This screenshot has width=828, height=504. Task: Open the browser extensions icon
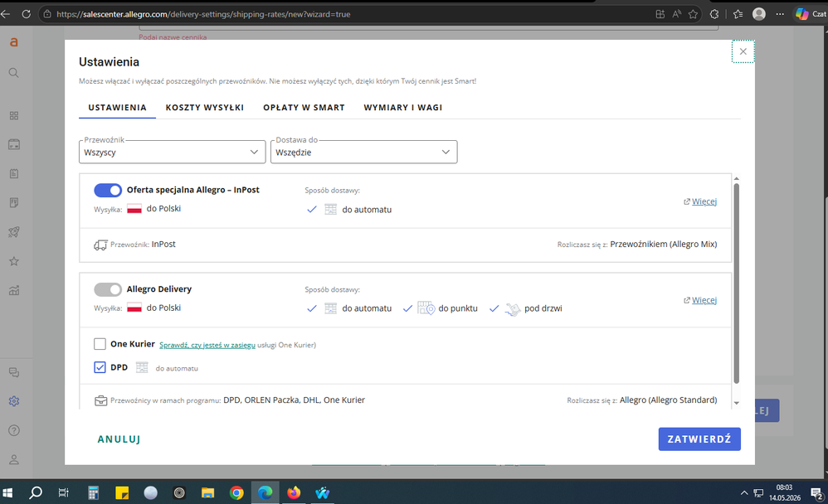click(x=714, y=14)
